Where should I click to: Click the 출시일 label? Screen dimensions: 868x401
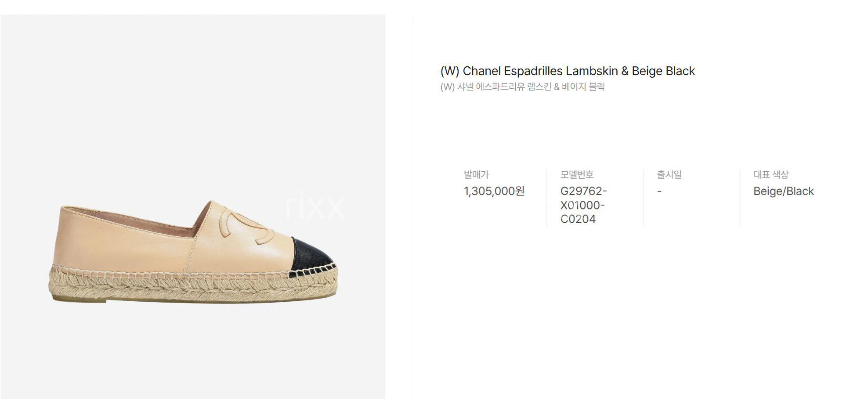click(669, 174)
